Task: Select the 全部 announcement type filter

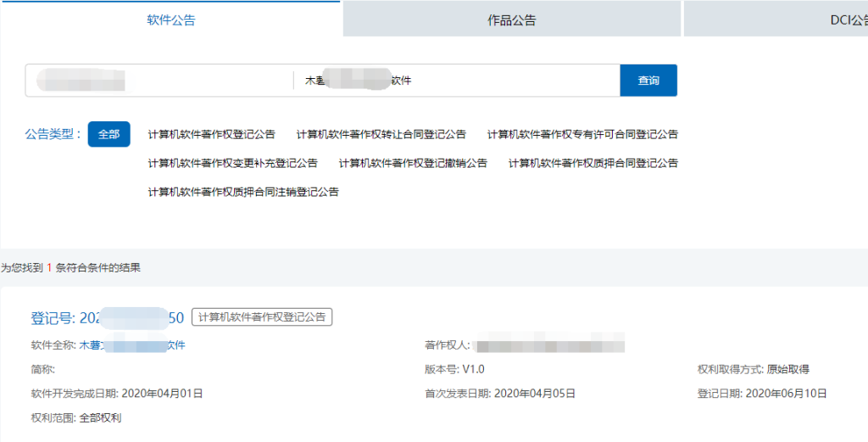Action: [108, 134]
